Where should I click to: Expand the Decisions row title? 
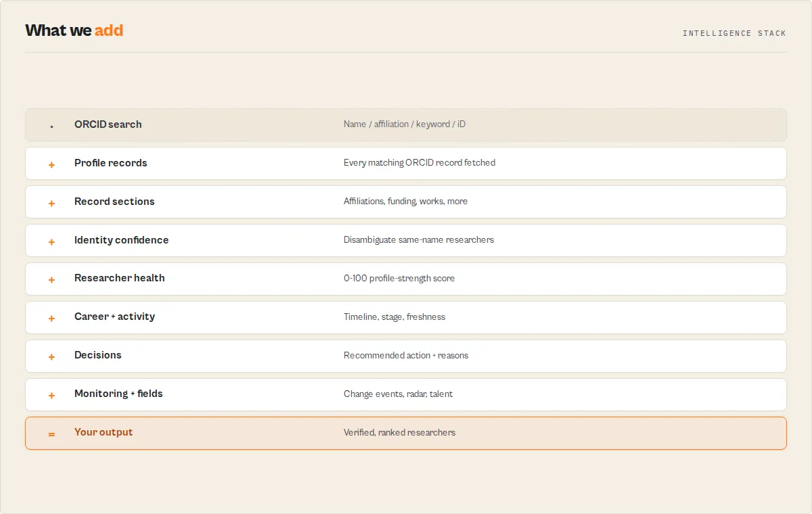coord(98,355)
